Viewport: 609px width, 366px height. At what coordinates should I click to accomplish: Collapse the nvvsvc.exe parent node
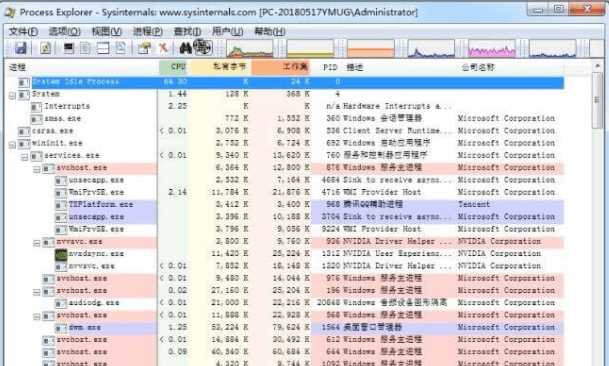[37, 243]
